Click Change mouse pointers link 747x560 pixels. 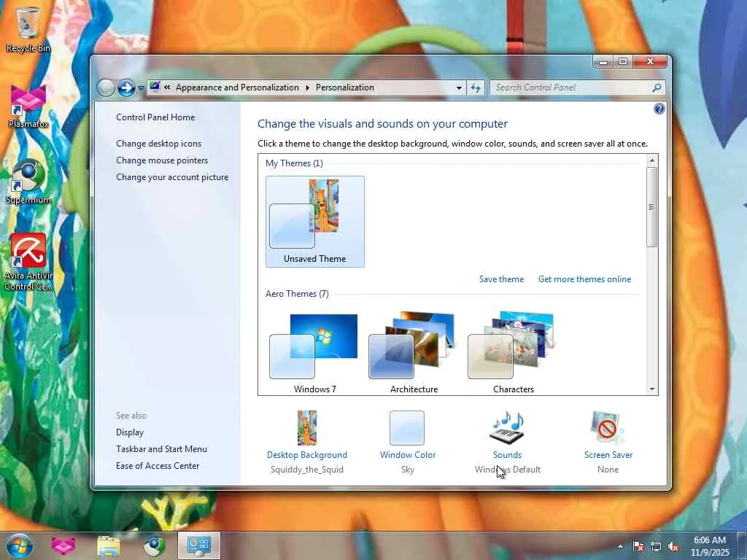[162, 160]
